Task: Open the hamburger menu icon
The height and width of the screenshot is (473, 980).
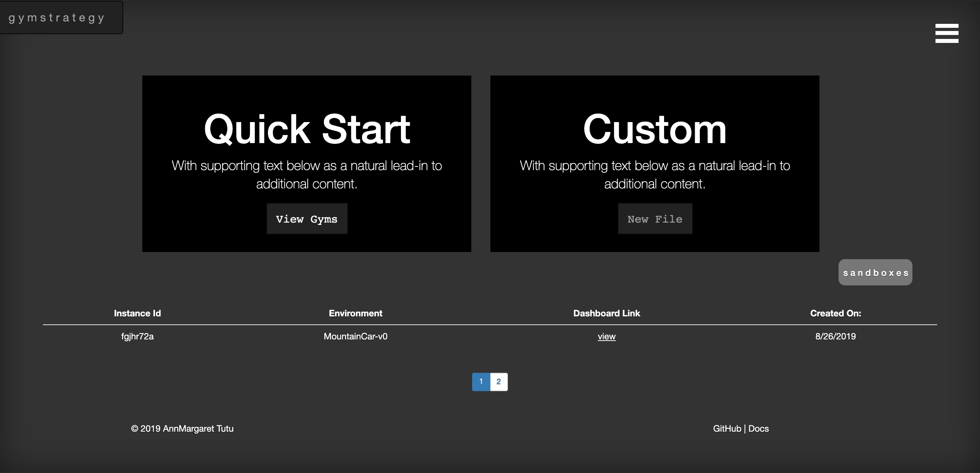Action: 947,33
